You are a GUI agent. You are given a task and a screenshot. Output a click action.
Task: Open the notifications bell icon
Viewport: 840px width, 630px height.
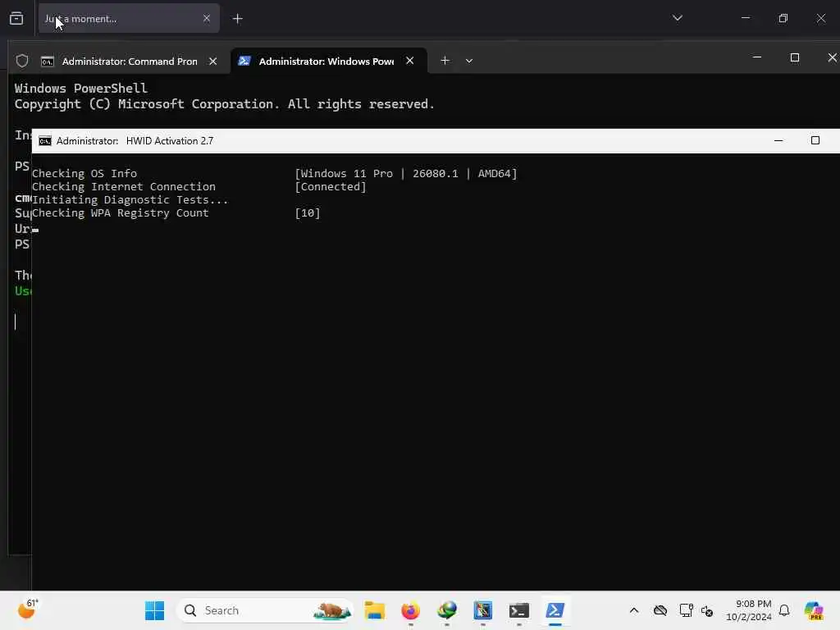(783, 610)
